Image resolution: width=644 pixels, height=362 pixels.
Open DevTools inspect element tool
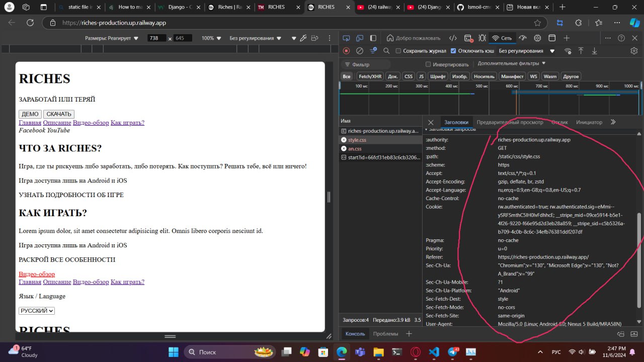point(346,38)
